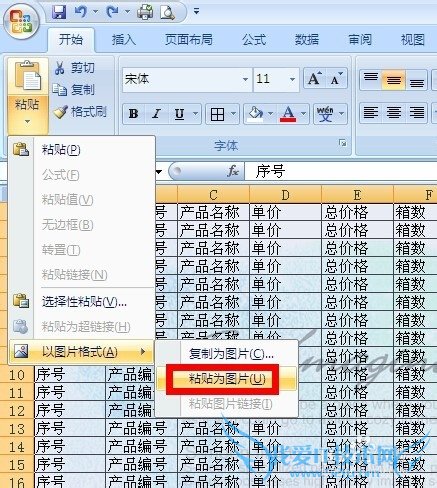
Task: Switch to the 插入 tab
Action: (x=124, y=40)
